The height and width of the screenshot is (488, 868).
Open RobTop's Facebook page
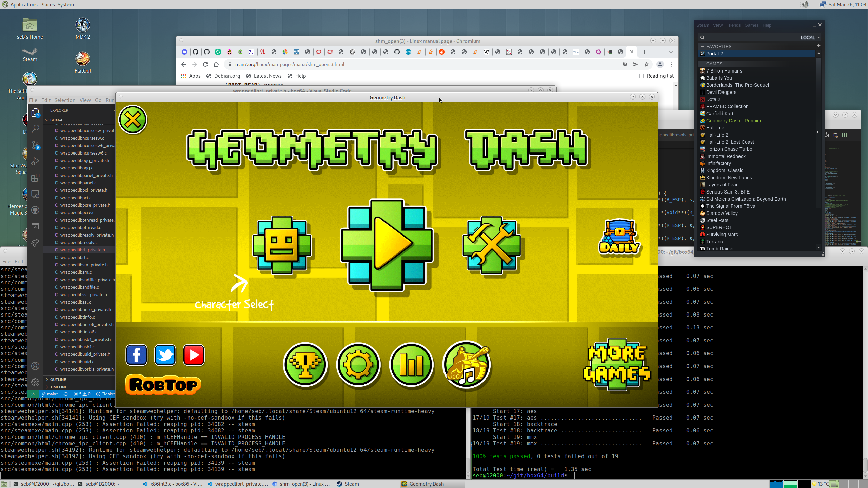tap(136, 355)
